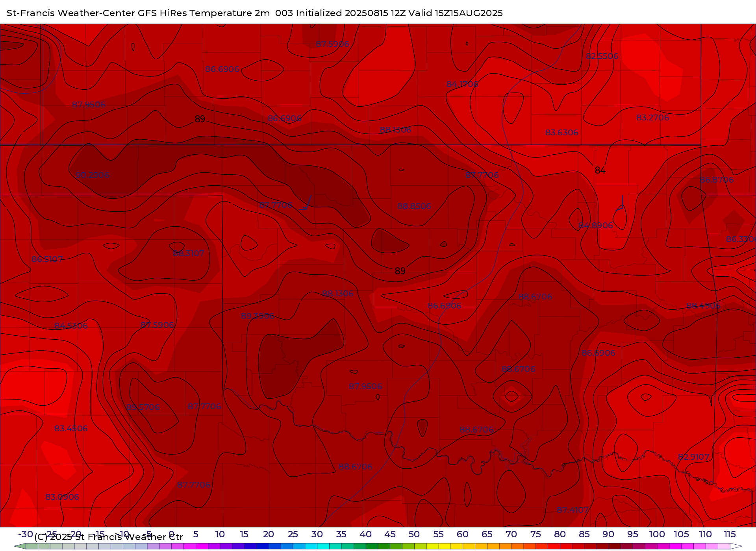Click the temperature value 86.8706
The image size is (756, 551).
click(x=717, y=180)
